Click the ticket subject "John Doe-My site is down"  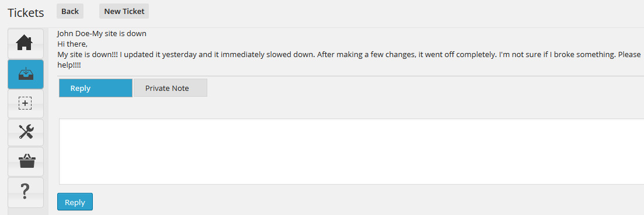pos(102,34)
